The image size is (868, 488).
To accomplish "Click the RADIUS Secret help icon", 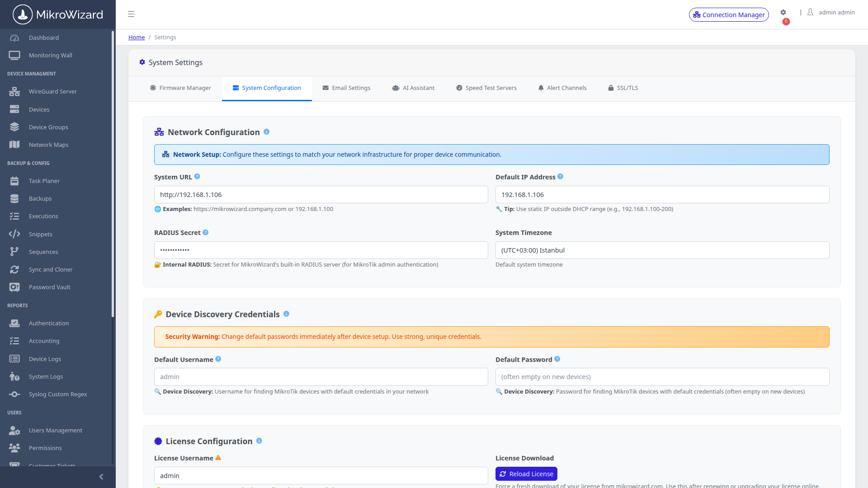I will pyautogui.click(x=206, y=232).
